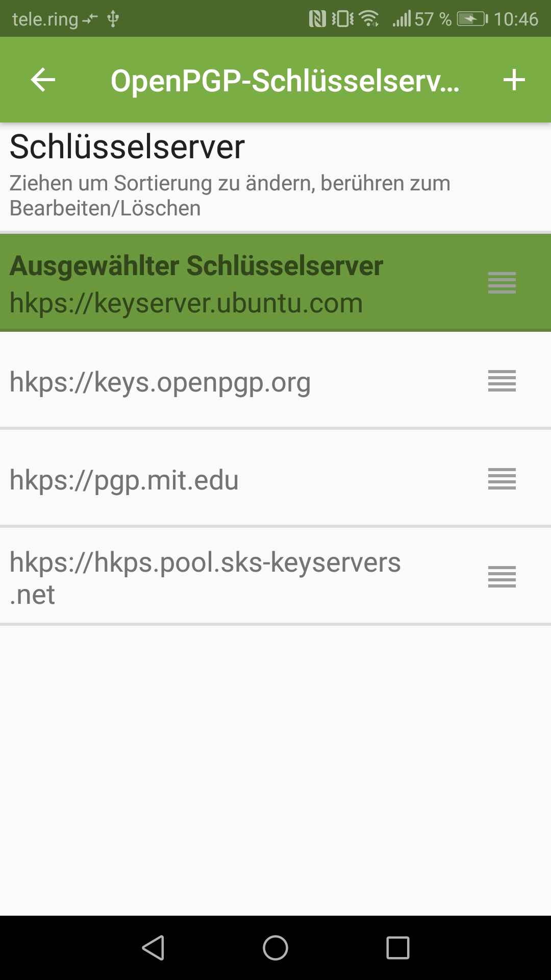Edit the hkps://hkps.pool.sks-keyservers.net entry
Screen dimensions: 551x980
(x=205, y=578)
